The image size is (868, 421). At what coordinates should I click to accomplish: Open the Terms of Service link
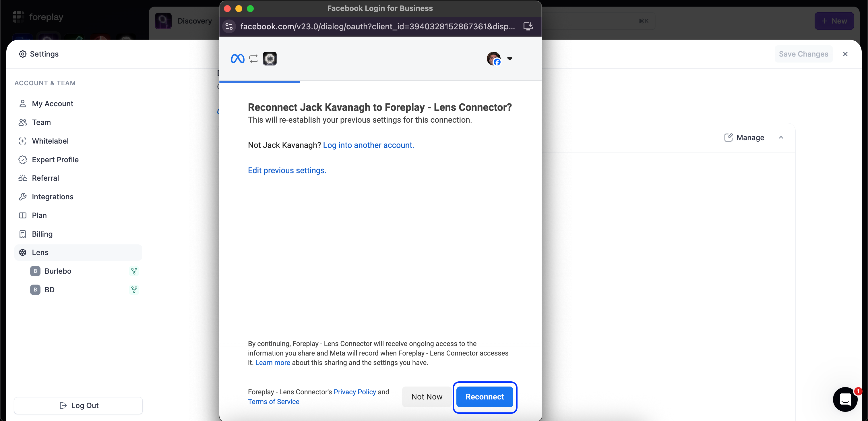tap(274, 402)
